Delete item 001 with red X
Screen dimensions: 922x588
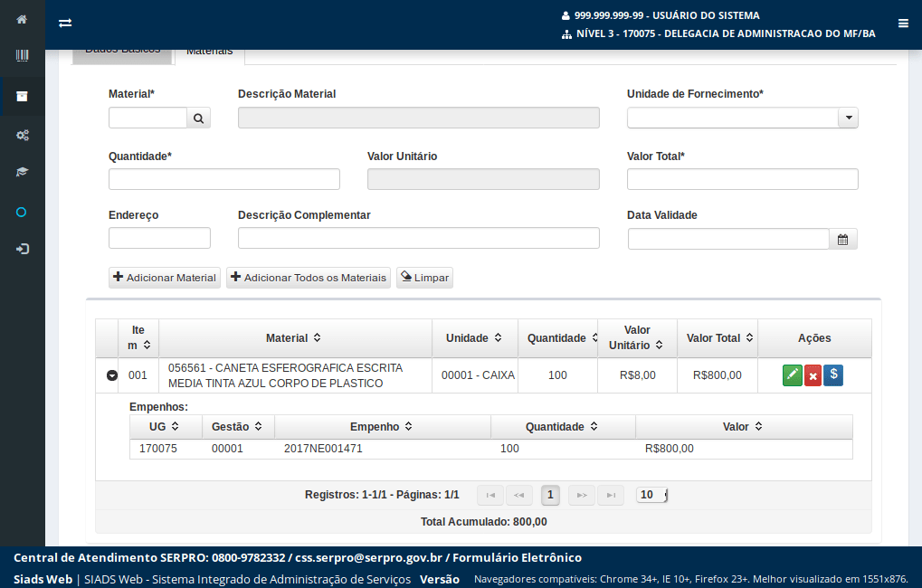point(813,375)
